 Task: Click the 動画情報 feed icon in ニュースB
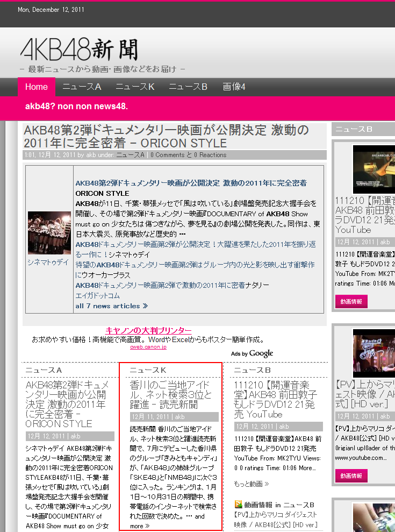[x=238, y=505]
